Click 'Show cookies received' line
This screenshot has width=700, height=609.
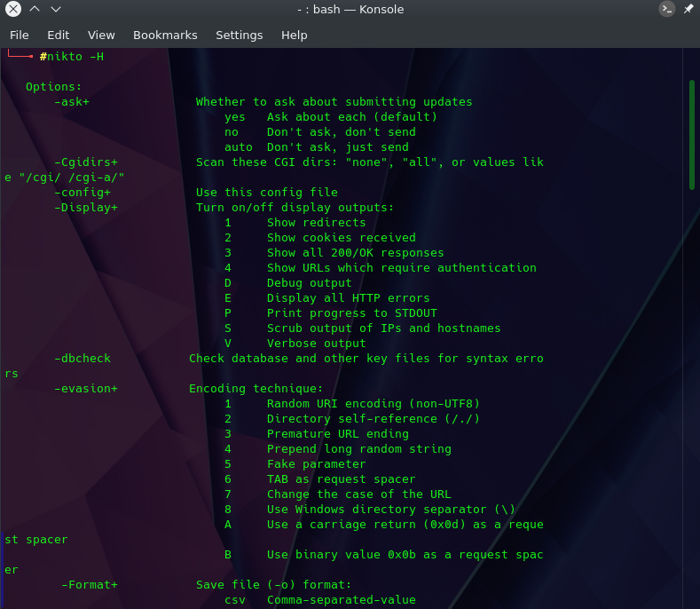pyautogui.click(x=342, y=238)
